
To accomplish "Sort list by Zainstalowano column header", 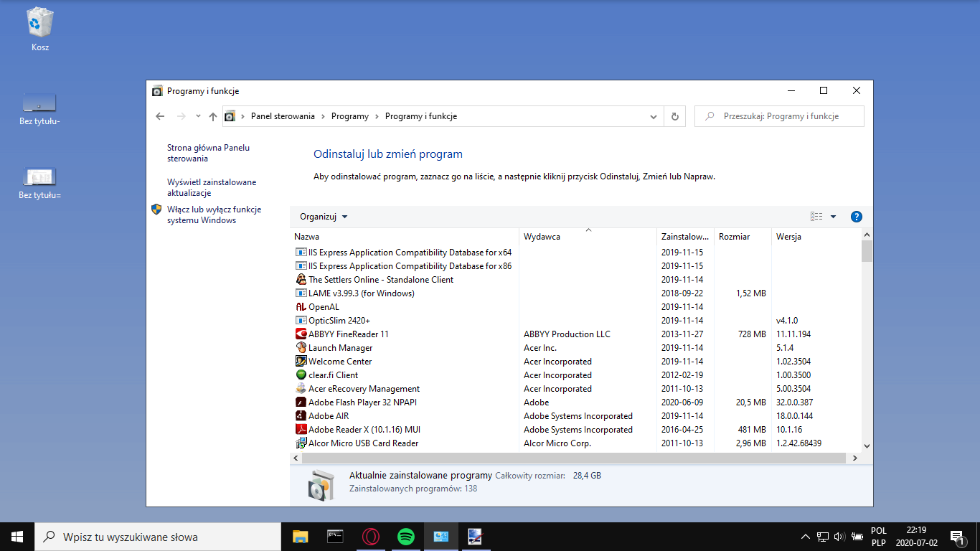I will 685,237.
